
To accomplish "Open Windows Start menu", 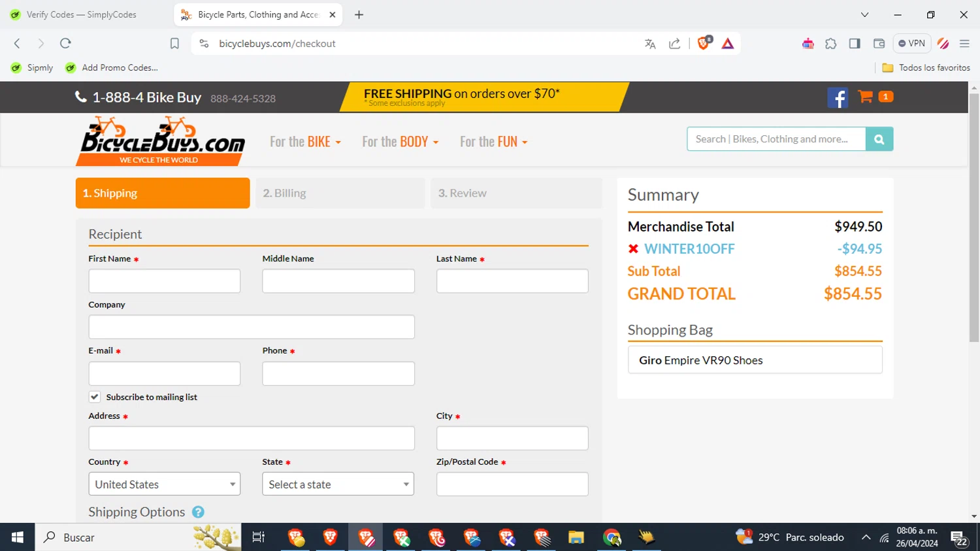I will [x=17, y=537].
